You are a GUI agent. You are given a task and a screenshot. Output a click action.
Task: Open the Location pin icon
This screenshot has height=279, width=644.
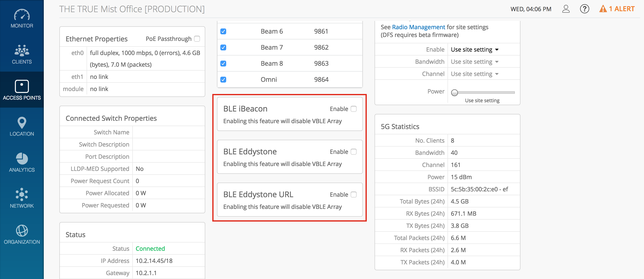coord(22,123)
